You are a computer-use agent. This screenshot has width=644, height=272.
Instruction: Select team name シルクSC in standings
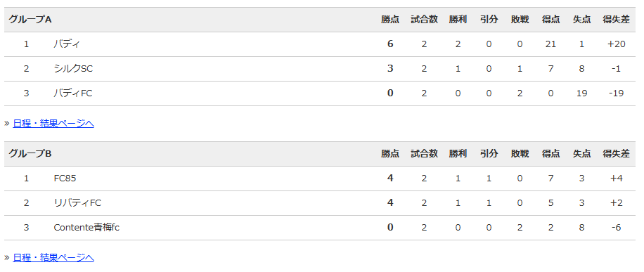pos(73,69)
